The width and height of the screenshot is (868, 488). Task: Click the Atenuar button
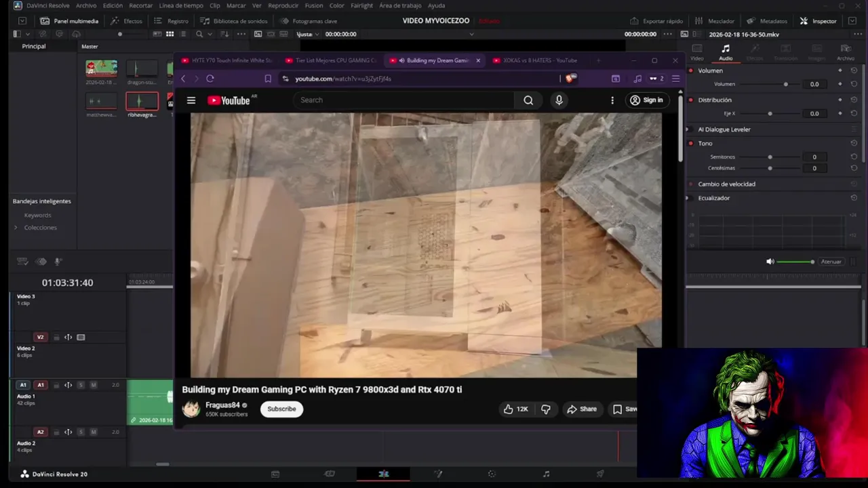pyautogui.click(x=831, y=262)
